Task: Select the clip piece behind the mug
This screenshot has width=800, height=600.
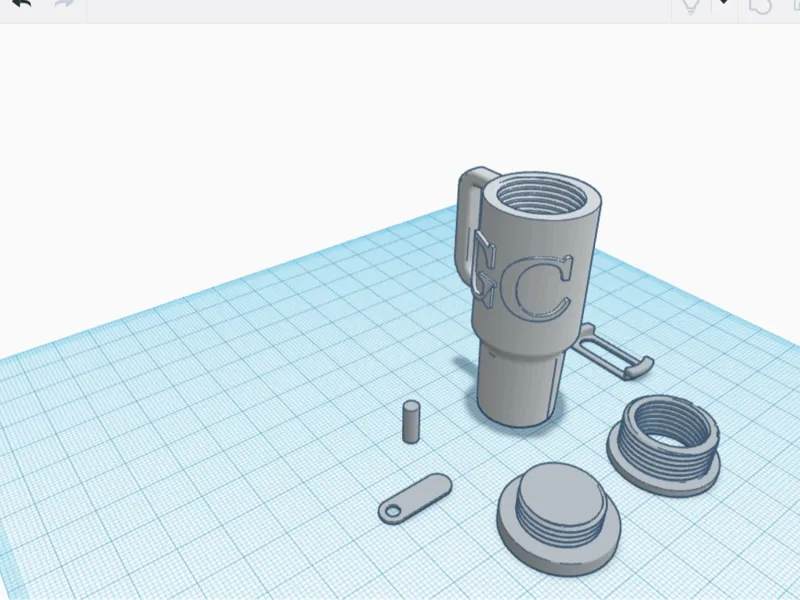Action: [x=612, y=353]
